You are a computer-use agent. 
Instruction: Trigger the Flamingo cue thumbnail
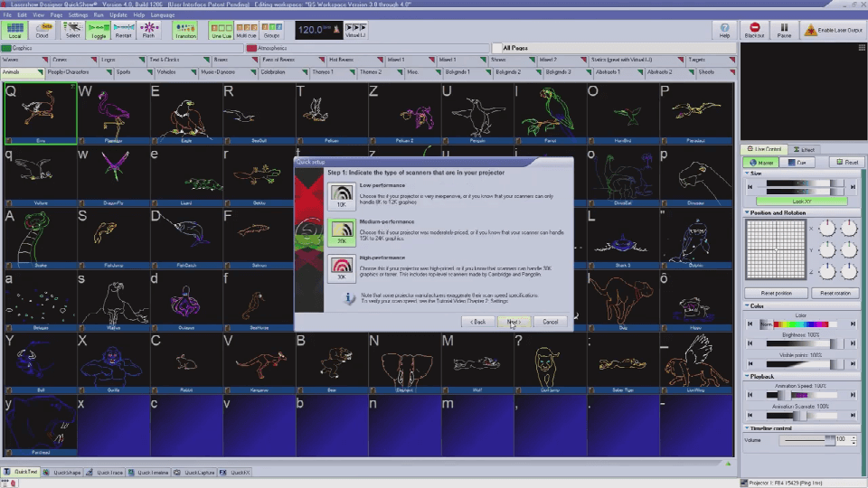tap(114, 114)
